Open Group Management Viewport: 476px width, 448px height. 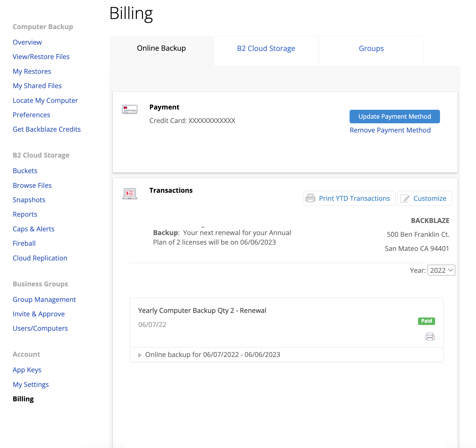(x=44, y=300)
